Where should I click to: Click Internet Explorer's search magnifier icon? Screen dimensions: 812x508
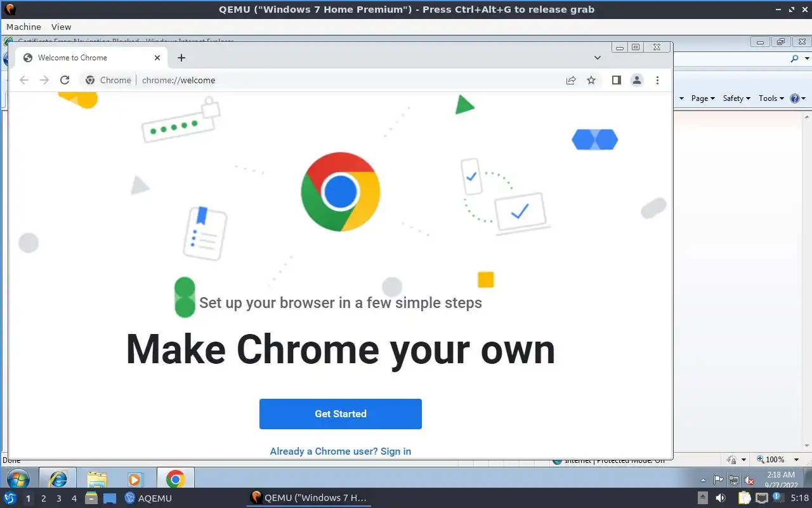click(795, 58)
